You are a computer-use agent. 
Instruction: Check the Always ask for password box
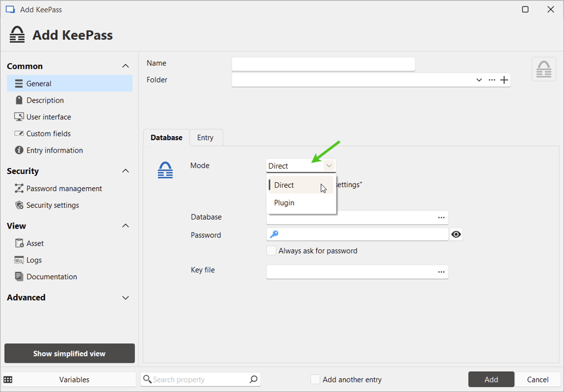pos(272,250)
